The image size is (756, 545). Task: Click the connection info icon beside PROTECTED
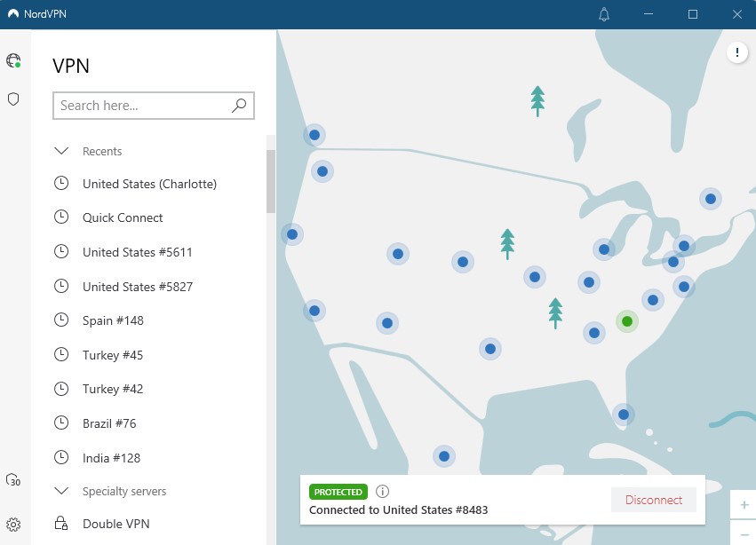pos(383,492)
